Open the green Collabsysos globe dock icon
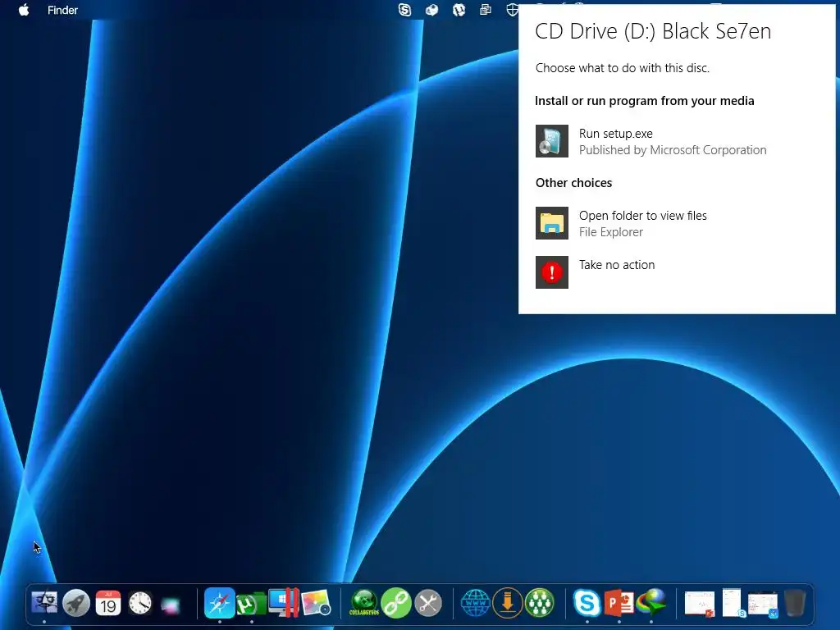Viewport: 840px width, 630px height. (x=364, y=603)
